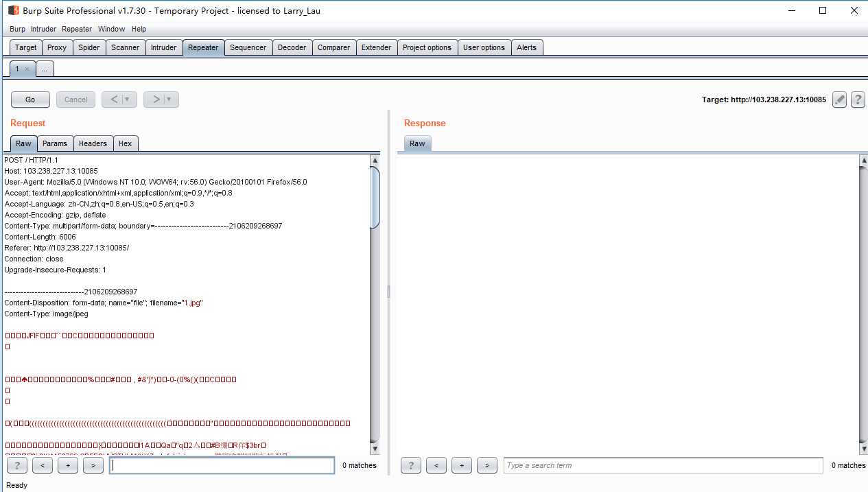Open the User options tab
This screenshot has width=868, height=492.
484,47
